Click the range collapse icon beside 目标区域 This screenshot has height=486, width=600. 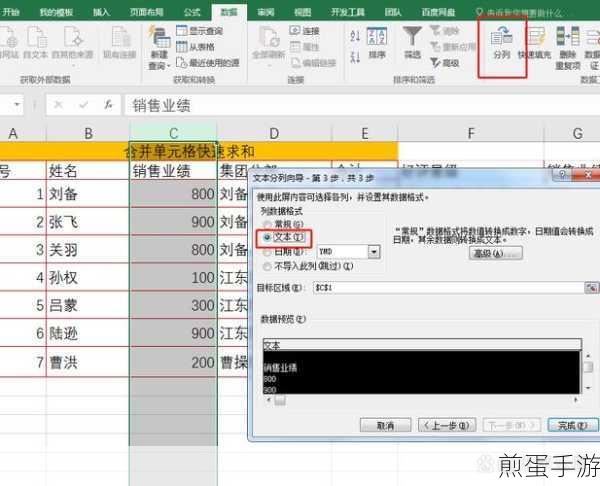pyautogui.click(x=591, y=287)
